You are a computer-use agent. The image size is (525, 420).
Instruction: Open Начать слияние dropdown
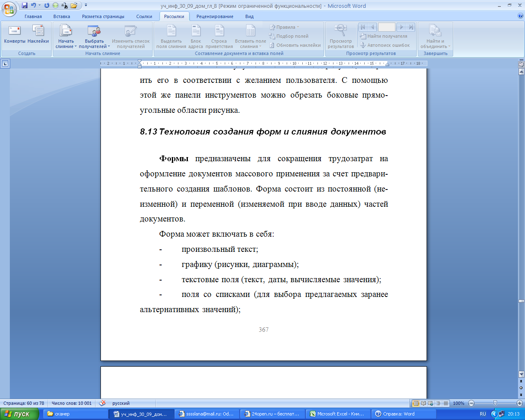(x=66, y=37)
